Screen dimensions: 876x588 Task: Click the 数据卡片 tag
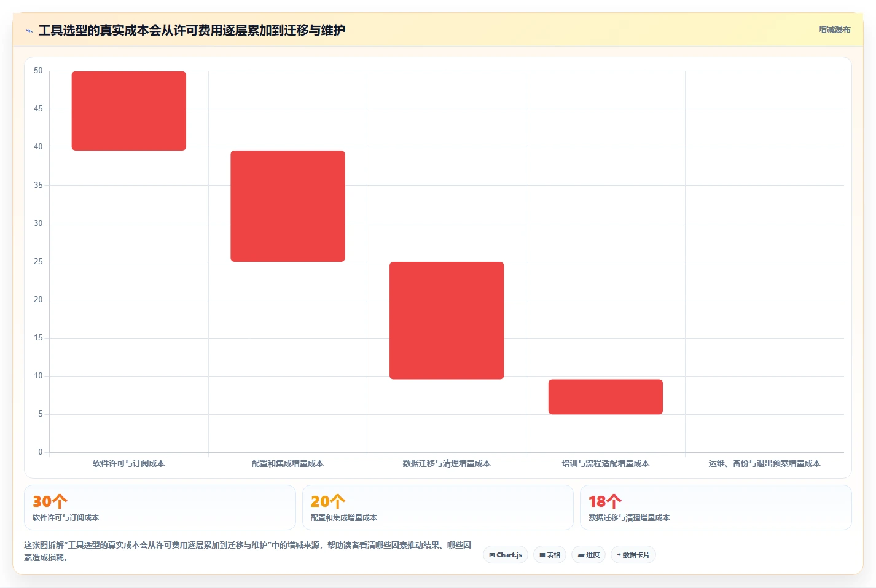[633, 555]
